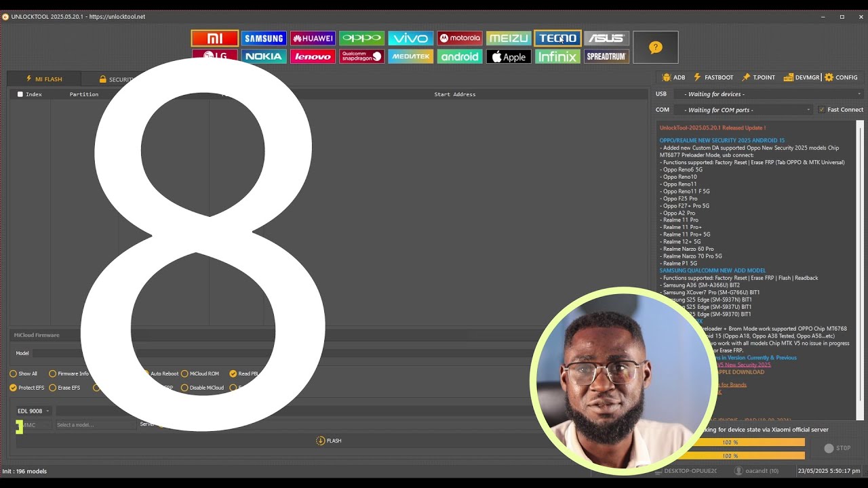This screenshot has height=488, width=868.
Task: Click the STOP button
Action: 837,448
